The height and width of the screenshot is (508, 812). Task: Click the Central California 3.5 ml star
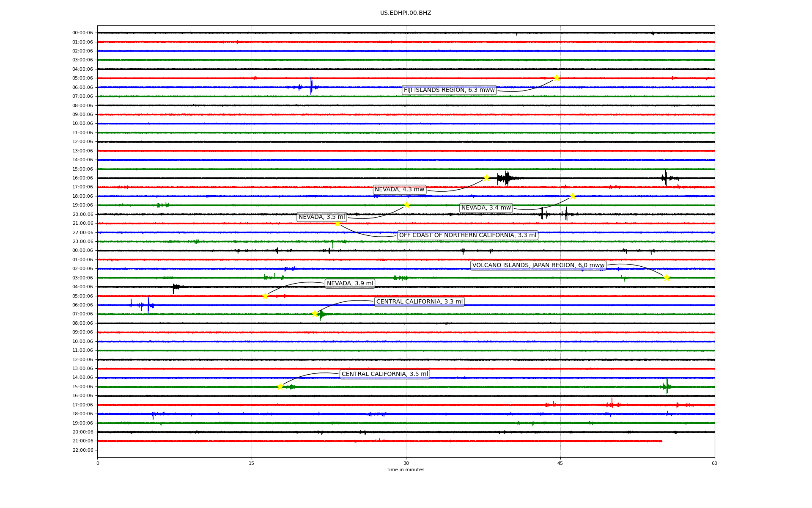coord(280,387)
